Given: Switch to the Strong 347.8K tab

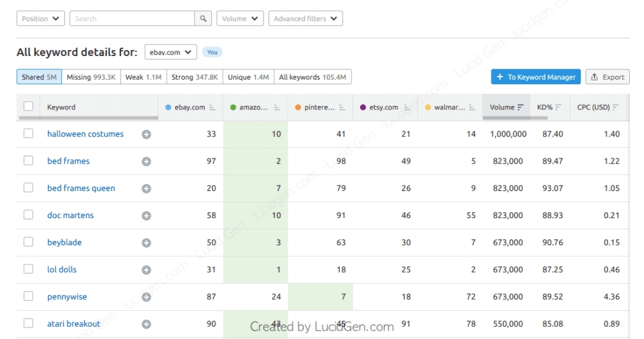Looking at the screenshot, I should [x=194, y=77].
